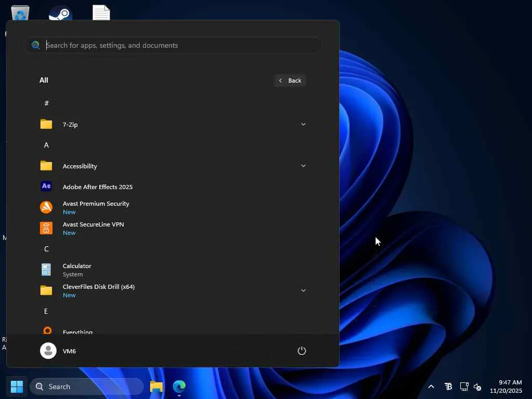The image size is (532, 399).
Task: Click the Avast SecureLine VPN lock icon
Action: click(x=46, y=228)
